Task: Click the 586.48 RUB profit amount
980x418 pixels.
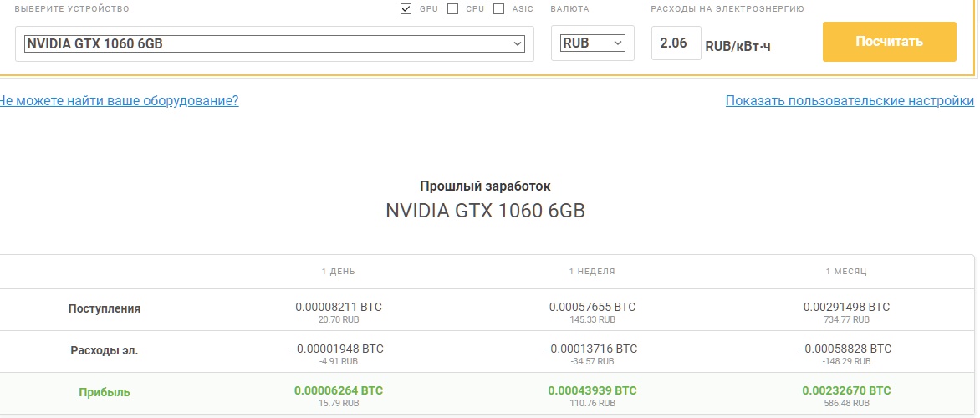Action: tap(846, 403)
